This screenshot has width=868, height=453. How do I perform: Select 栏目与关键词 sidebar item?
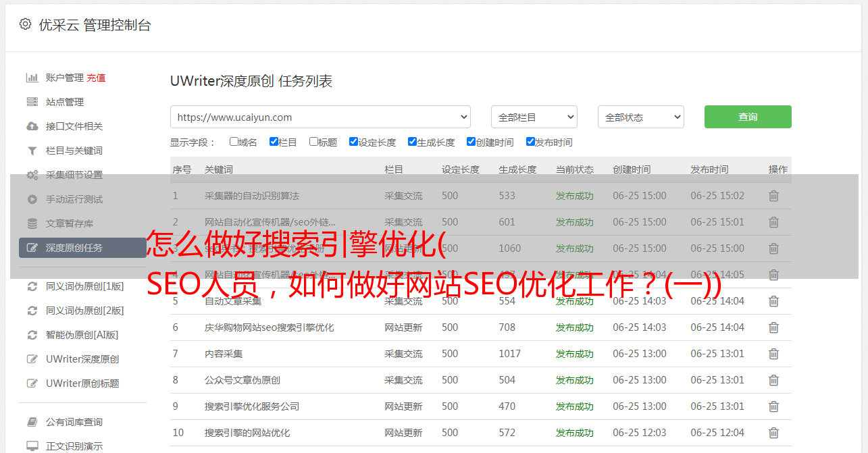[x=74, y=151]
